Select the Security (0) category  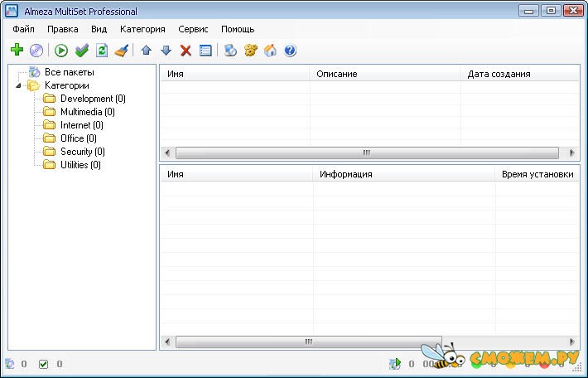(x=83, y=152)
